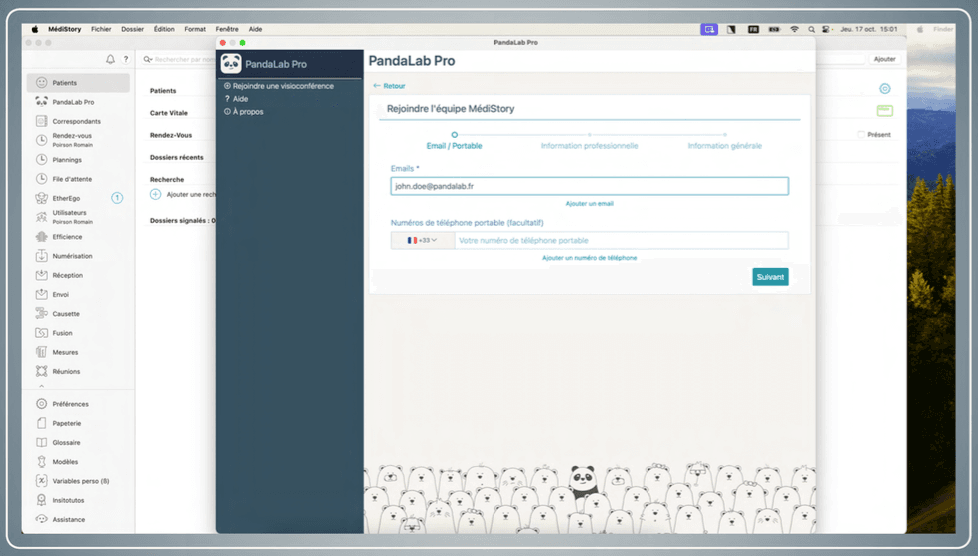This screenshot has height=556, width=978.
Task: Click the mobile phone number input field
Action: [620, 241]
